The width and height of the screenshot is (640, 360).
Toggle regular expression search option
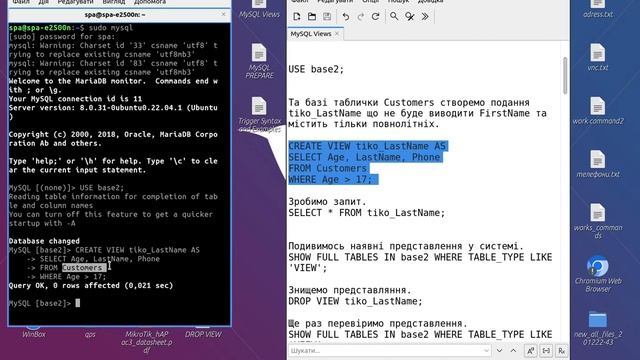(562, 351)
